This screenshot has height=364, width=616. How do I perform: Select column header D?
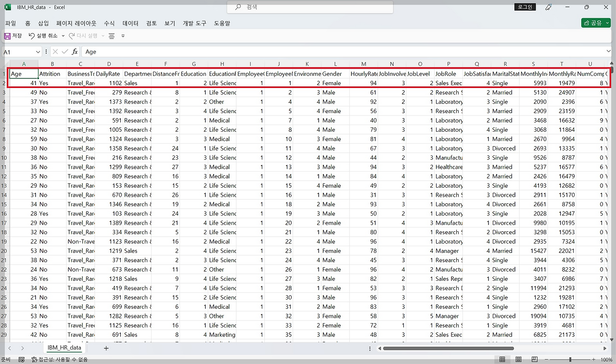109,64
